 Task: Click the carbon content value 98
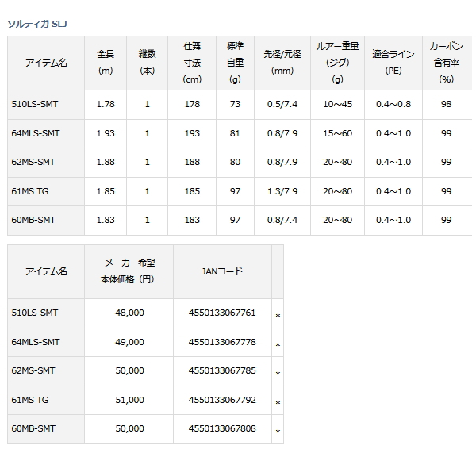(446, 104)
